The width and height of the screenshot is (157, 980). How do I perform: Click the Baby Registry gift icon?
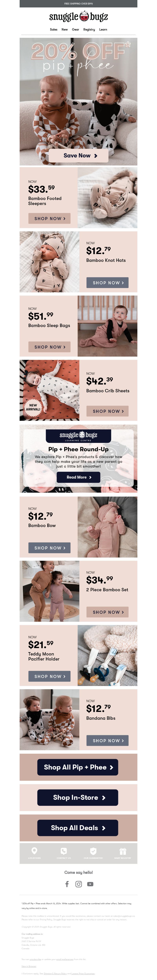click(123, 851)
